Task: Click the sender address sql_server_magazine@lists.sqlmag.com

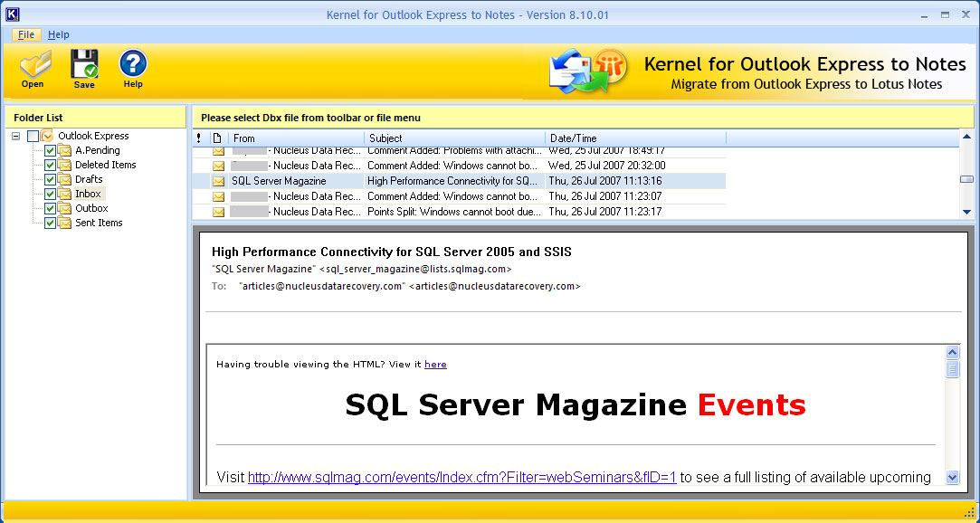Action: pos(415,270)
